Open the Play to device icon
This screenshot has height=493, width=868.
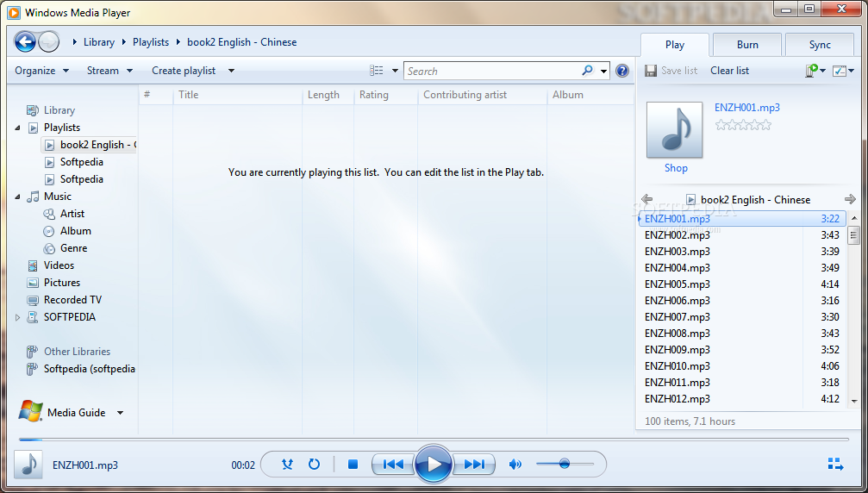(812, 71)
